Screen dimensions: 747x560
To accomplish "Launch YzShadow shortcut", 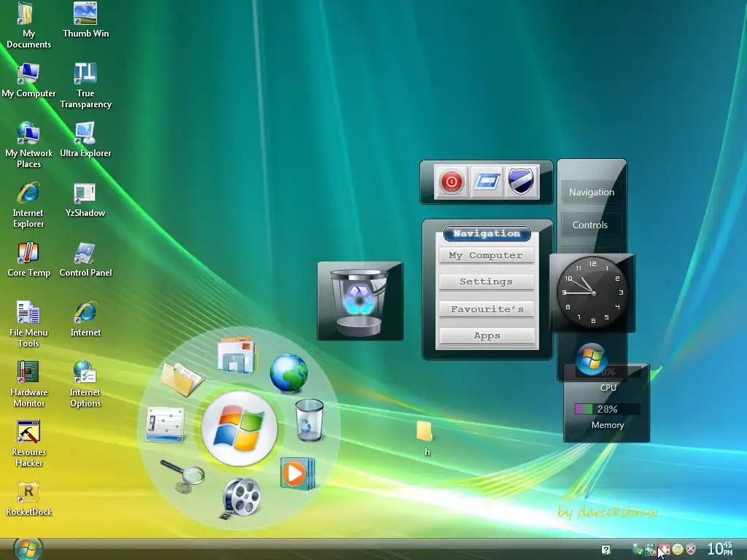I will coord(85,200).
